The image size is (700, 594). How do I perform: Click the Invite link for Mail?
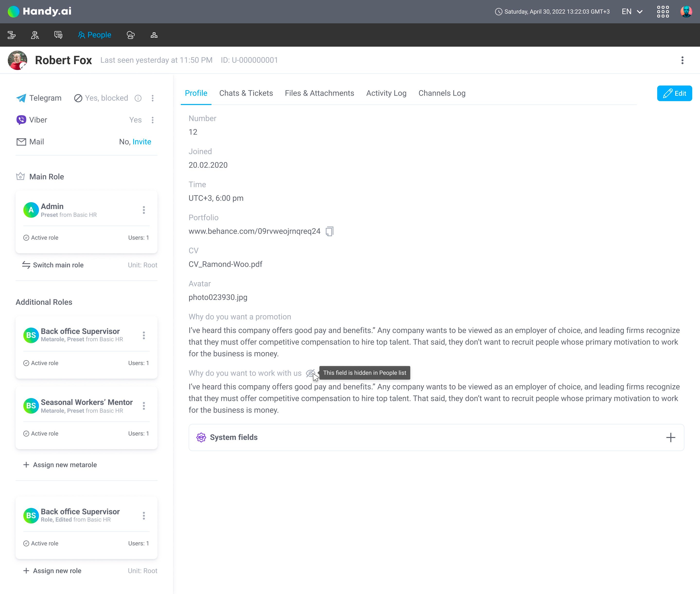(x=142, y=142)
